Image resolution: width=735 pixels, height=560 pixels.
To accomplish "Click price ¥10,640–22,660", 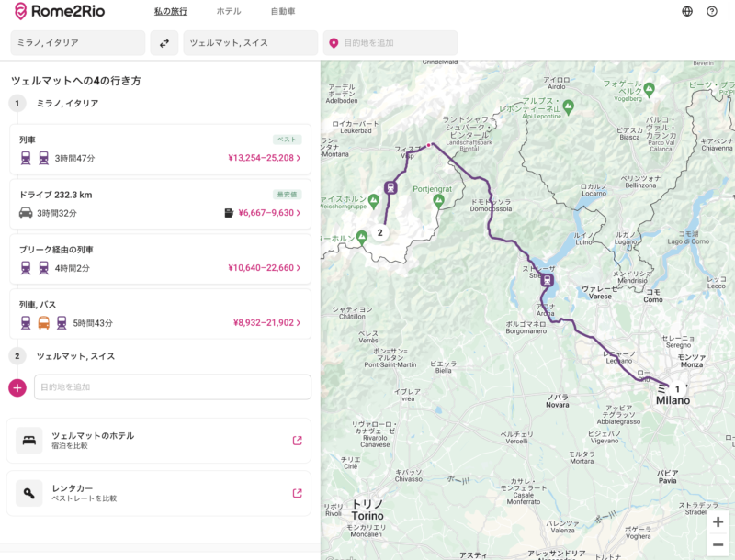I will [x=265, y=268].
